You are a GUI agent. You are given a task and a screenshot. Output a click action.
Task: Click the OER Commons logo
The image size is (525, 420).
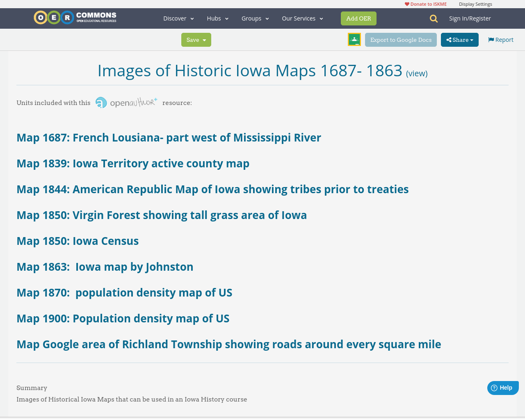[x=75, y=17]
